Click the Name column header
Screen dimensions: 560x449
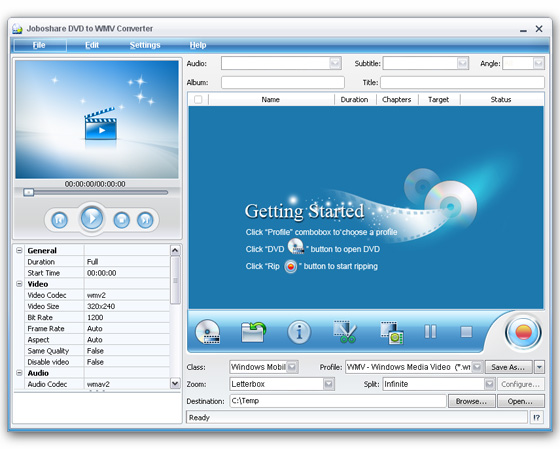271,99
